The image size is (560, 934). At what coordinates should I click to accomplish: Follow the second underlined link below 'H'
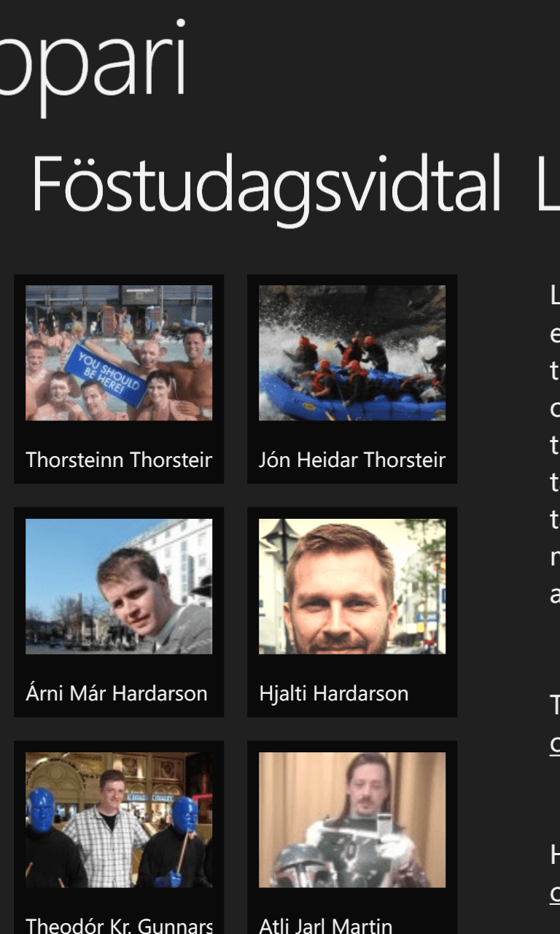555,893
